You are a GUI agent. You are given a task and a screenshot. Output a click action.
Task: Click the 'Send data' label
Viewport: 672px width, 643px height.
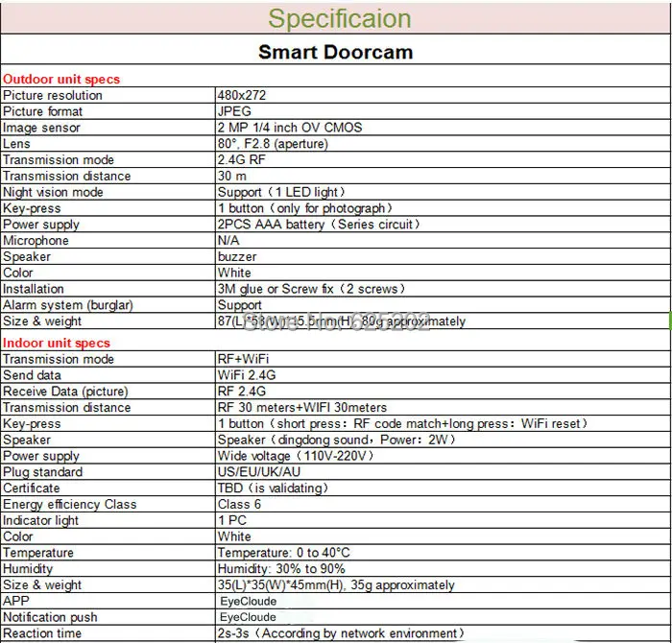coord(32,375)
